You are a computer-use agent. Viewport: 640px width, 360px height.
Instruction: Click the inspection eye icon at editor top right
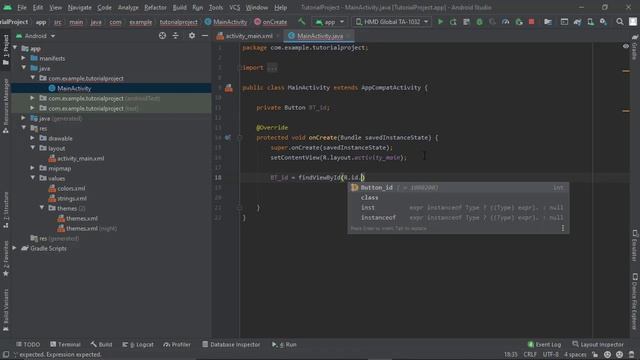point(626,46)
